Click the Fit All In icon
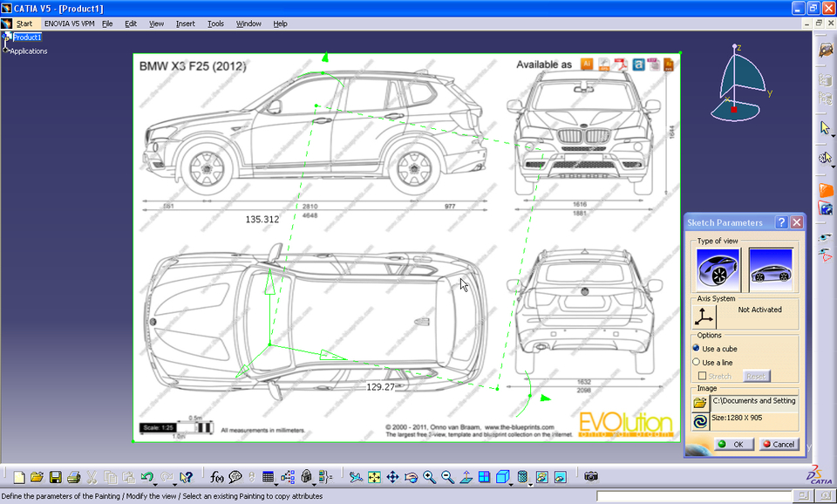The height and width of the screenshot is (504, 837). click(x=373, y=477)
